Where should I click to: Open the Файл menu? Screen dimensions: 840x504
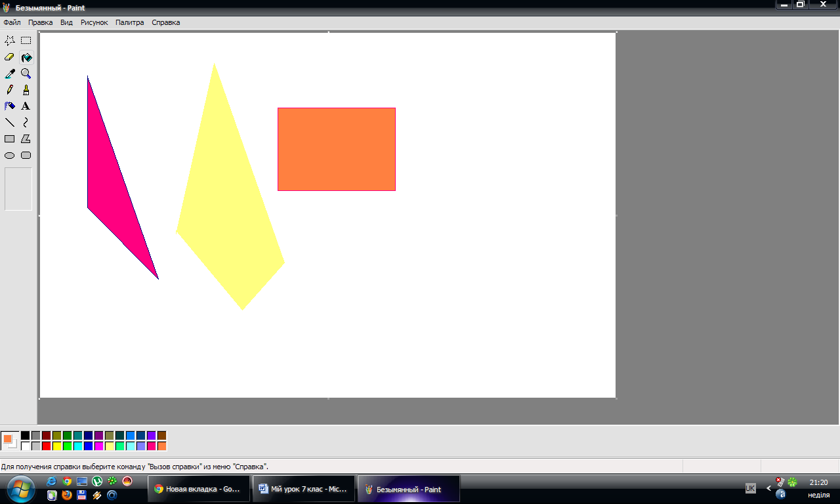(x=12, y=22)
